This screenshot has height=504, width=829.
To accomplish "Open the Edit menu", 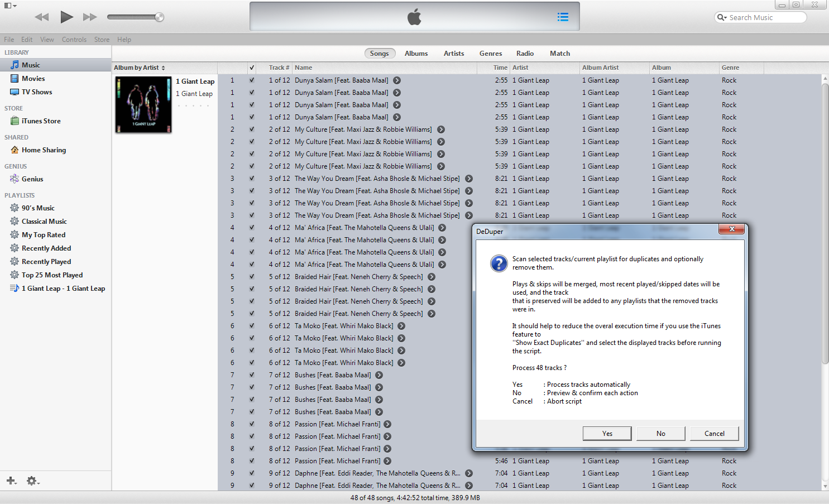I will point(27,40).
